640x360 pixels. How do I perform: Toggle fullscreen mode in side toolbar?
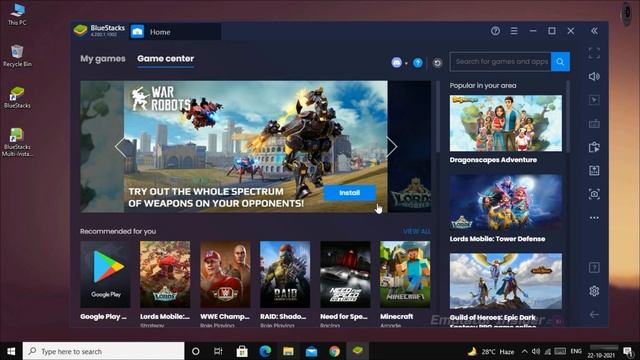pos(594,53)
